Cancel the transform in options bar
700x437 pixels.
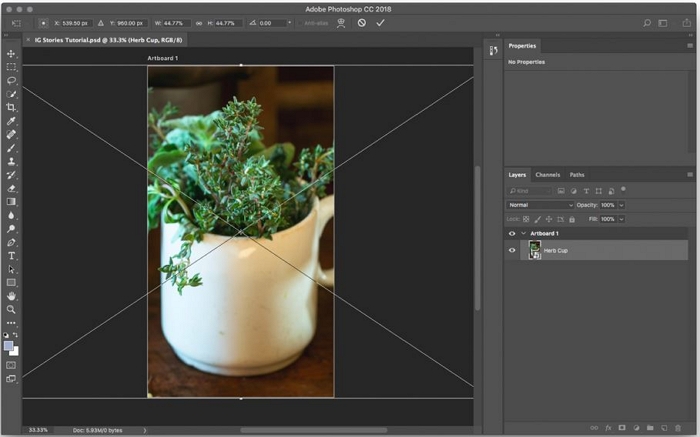pos(362,22)
